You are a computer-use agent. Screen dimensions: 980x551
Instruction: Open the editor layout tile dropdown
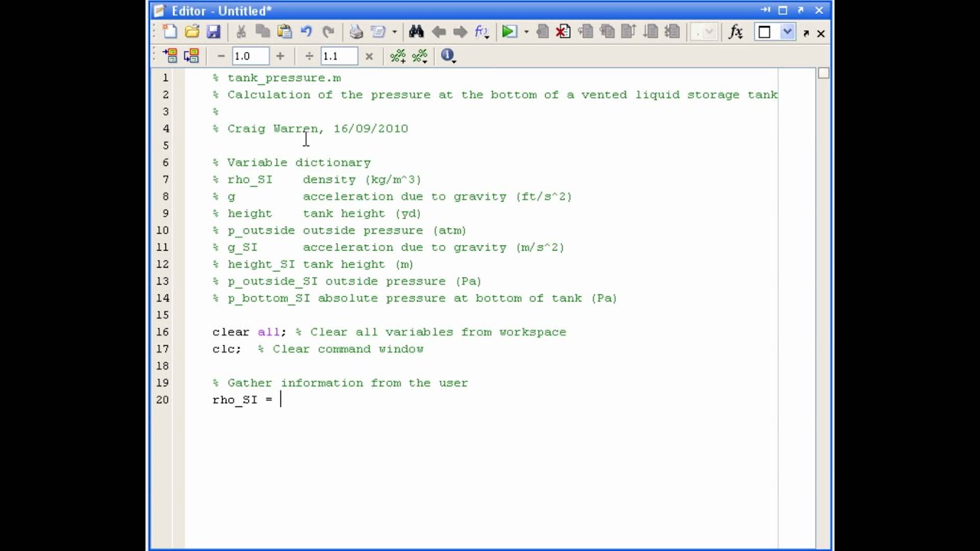(787, 32)
